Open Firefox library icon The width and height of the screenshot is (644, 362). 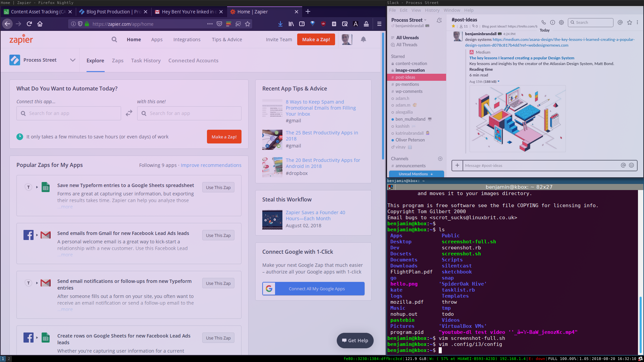click(x=291, y=24)
